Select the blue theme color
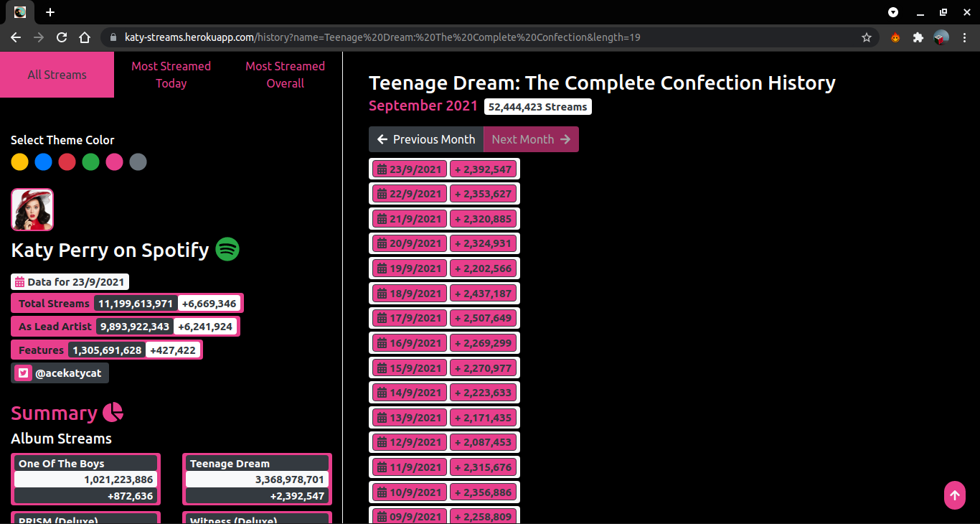 44,162
